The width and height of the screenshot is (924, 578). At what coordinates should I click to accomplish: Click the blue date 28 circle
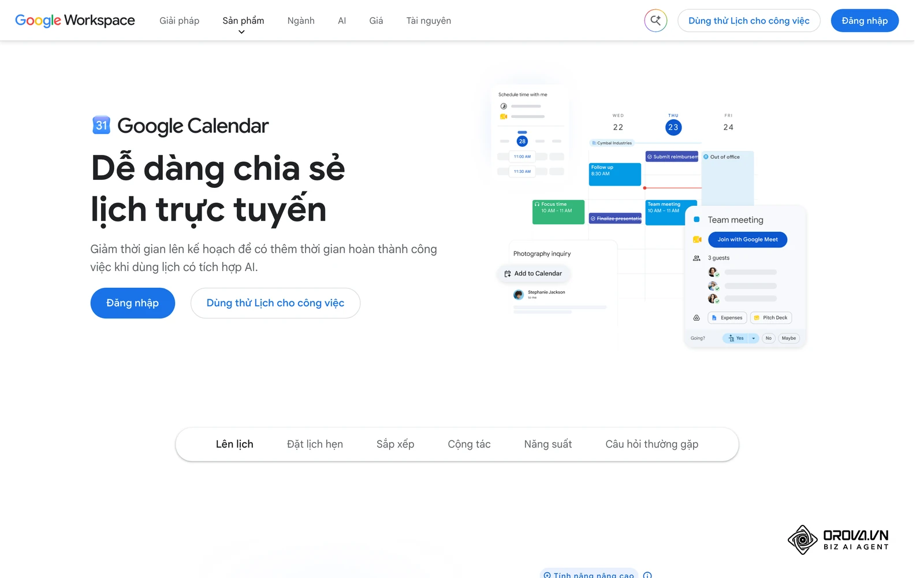[522, 141]
